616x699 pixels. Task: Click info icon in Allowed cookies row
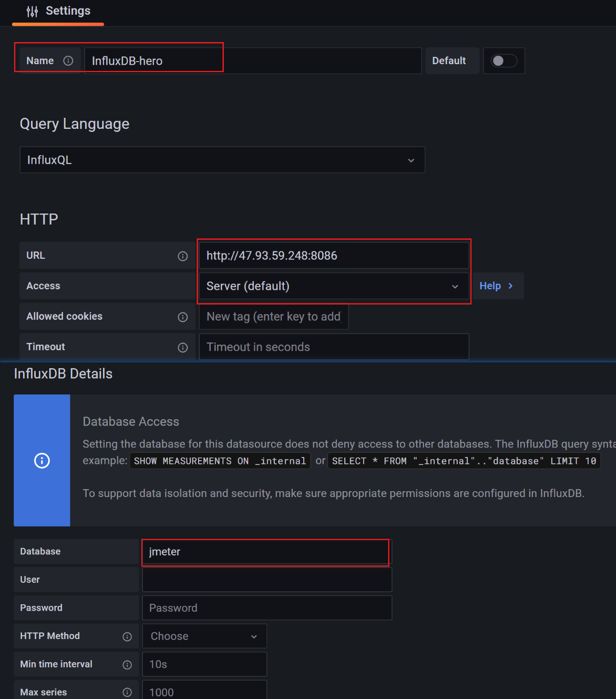click(x=183, y=317)
